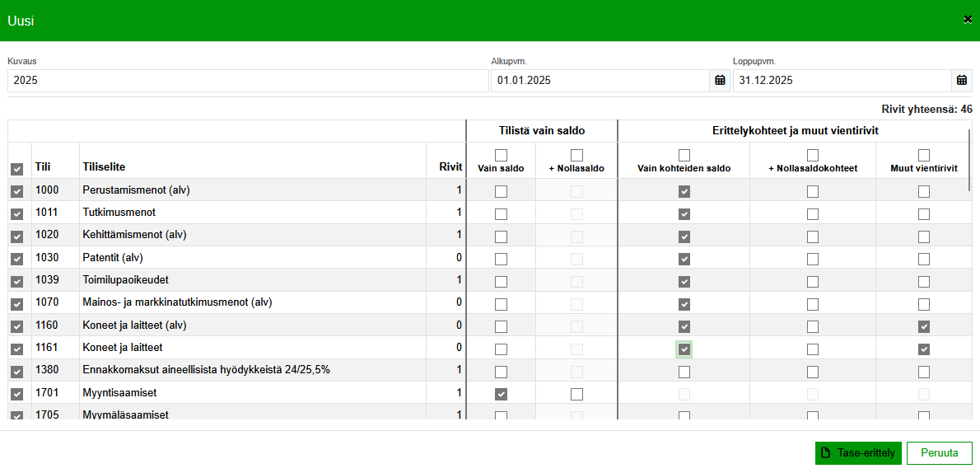Disable Muut vientirivit for account 1160

(x=924, y=326)
